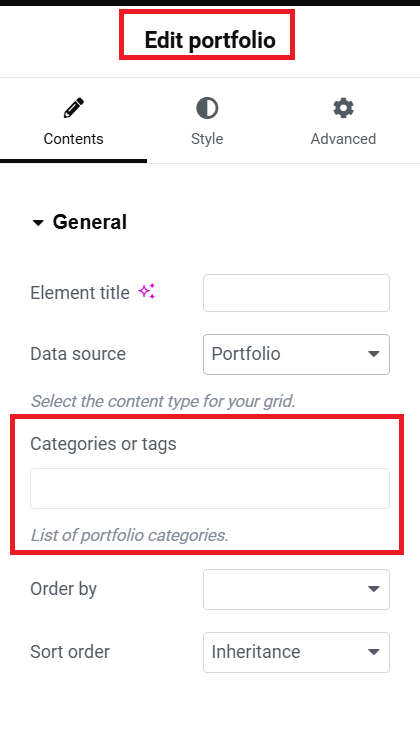Open the Sort order Inheritance dropdown

[296, 652]
